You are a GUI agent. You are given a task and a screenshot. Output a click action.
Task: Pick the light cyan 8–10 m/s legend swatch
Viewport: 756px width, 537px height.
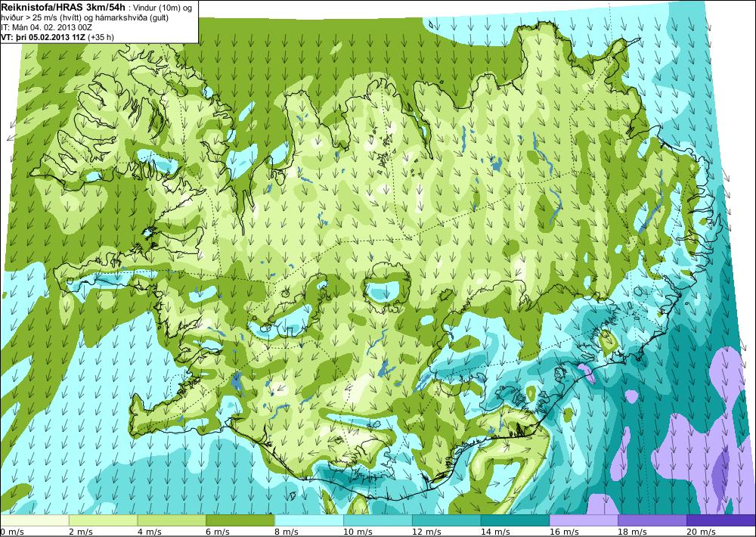click(x=309, y=520)
